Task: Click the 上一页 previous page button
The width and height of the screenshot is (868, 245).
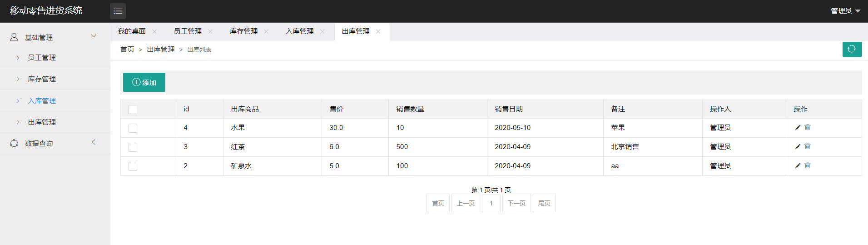Action: [x=466, y=203]
